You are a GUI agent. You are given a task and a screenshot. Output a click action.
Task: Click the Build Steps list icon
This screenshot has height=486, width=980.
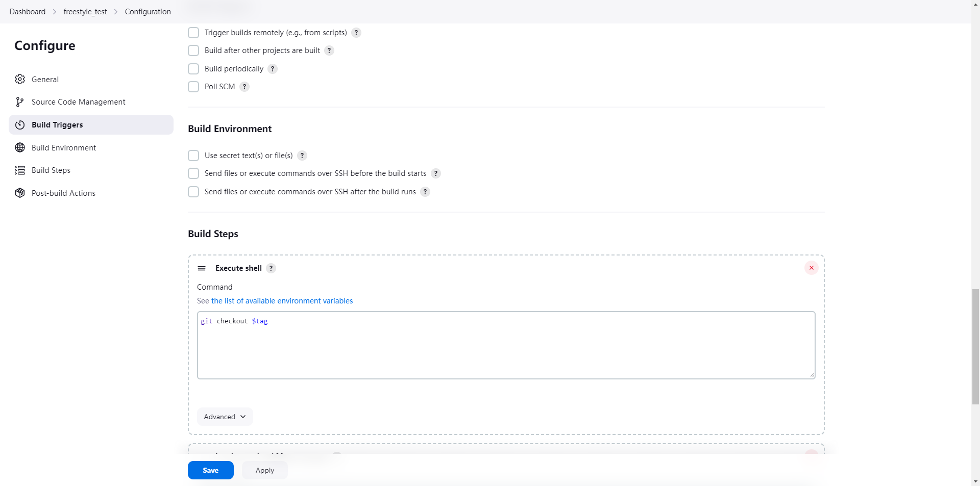pyautogui.click(x=20, y=170)
